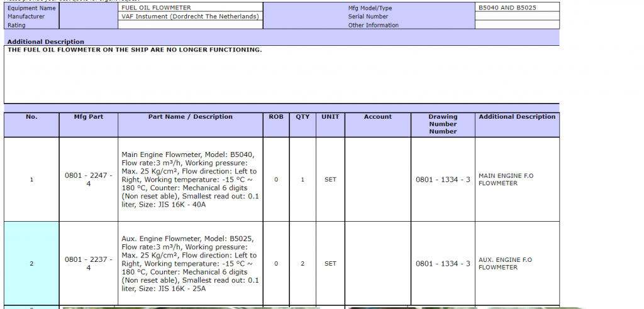
Task: Click the Mfg Model/Type field 'B5040 AND B5025'
Action: [516, 8]
